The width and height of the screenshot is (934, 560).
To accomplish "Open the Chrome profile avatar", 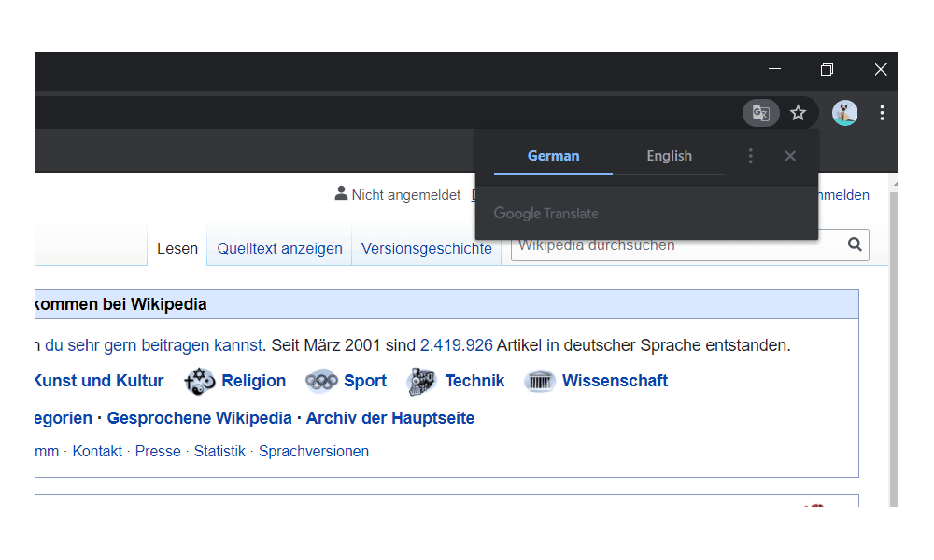I will click(x=844, y=113).
